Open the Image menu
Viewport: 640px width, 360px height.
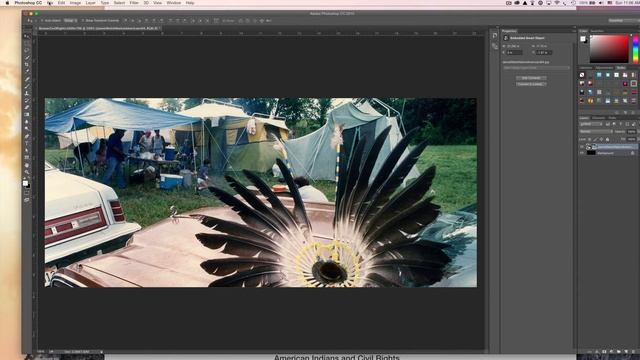coord(75,3)
